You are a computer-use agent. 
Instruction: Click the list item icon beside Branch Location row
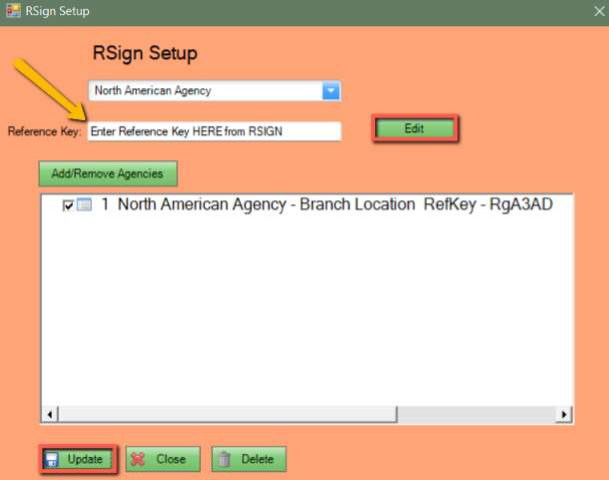[x=84, y=204]
